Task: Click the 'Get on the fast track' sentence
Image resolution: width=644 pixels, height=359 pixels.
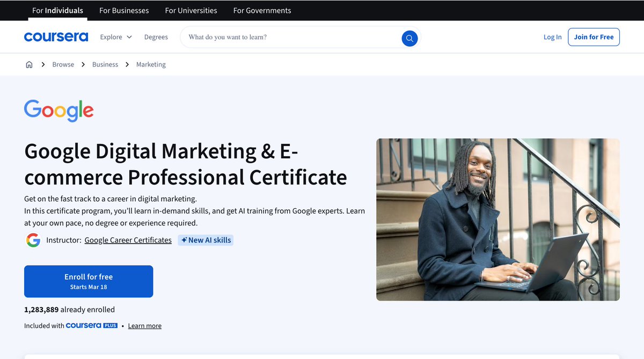Action: click(111, 199)
